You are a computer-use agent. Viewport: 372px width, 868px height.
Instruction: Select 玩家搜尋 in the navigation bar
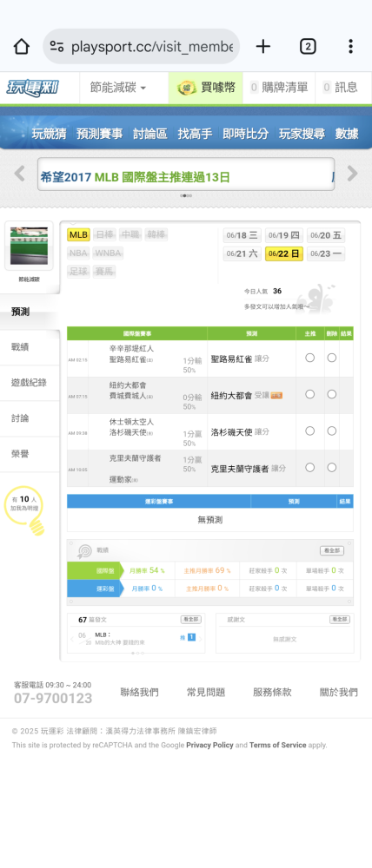(302, 134)
